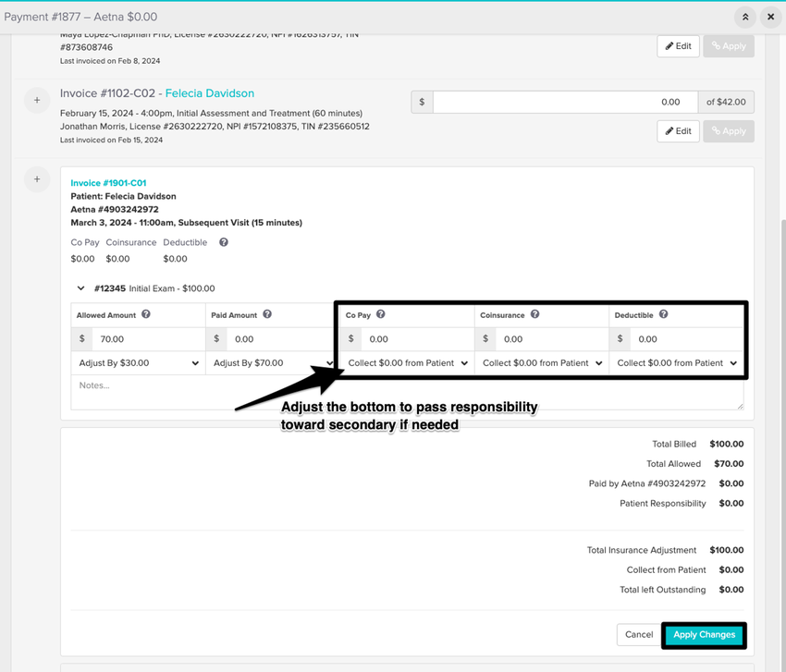Click Co Pay field help icon

click(x=381, y=314)
